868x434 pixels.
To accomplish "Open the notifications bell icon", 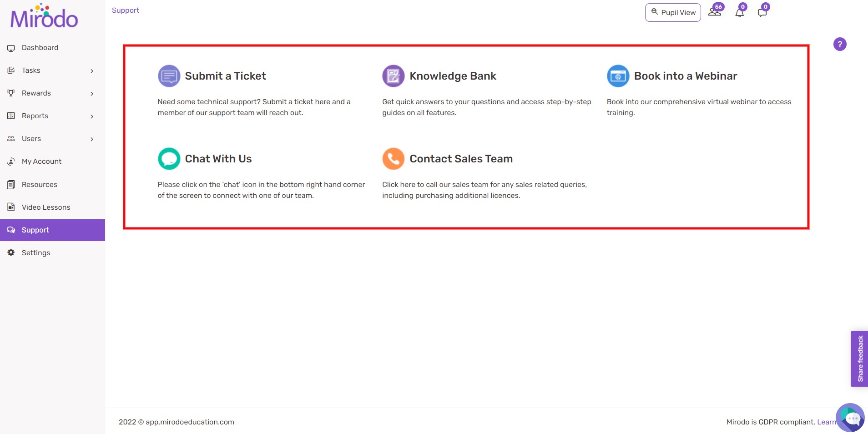I will [740, 12].
